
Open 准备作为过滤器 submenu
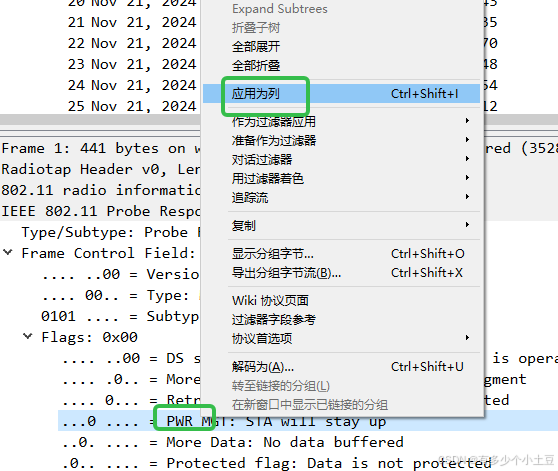click(x=341, y=140)
